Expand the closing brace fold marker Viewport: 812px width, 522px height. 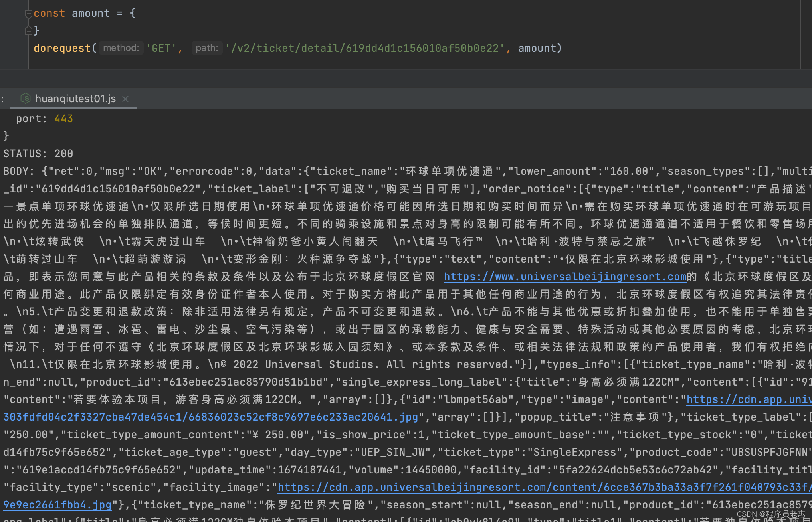29,31
